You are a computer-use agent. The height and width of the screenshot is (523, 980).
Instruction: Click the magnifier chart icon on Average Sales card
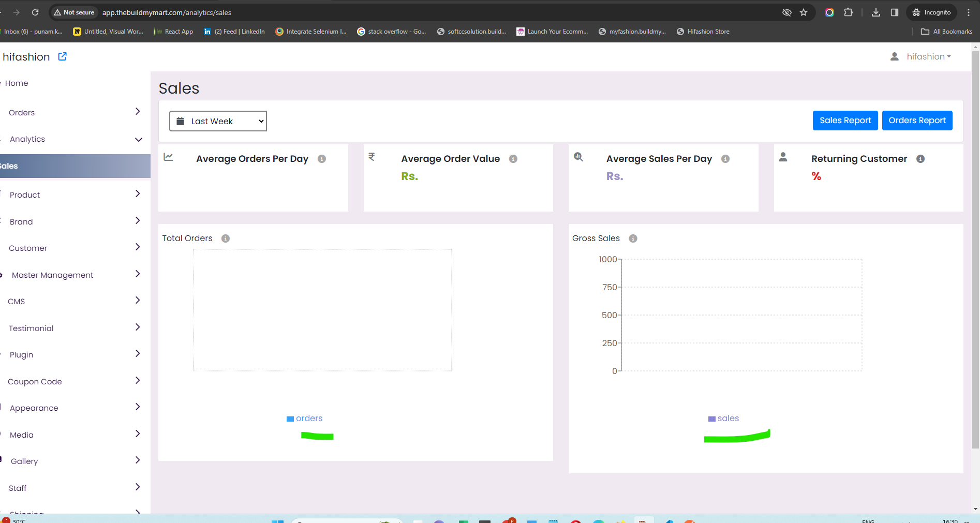(578, 157)
